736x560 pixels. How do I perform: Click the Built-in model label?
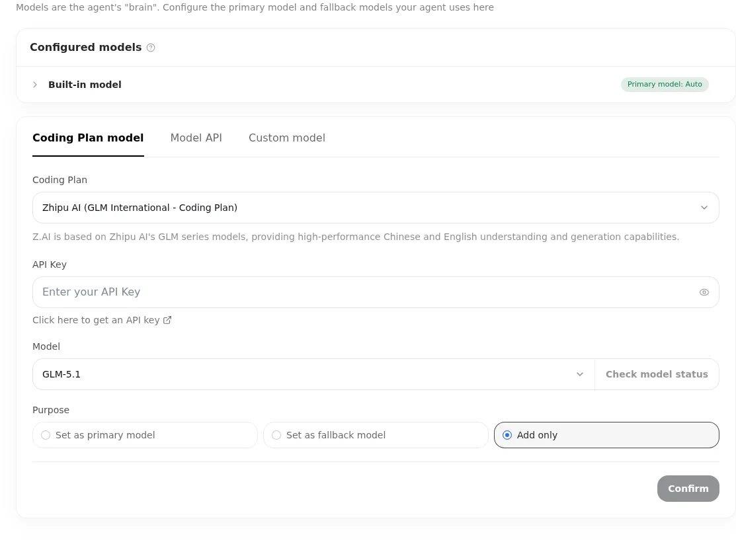[x=85, y=85]
